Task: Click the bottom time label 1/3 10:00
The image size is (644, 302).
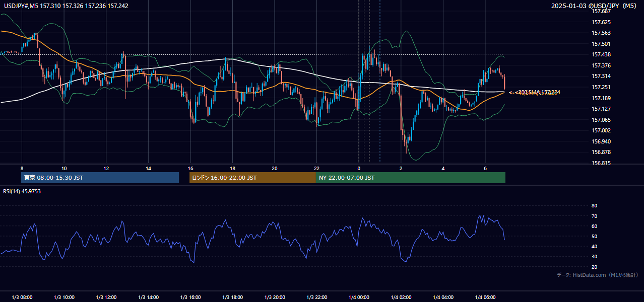Action: point(64,297)
